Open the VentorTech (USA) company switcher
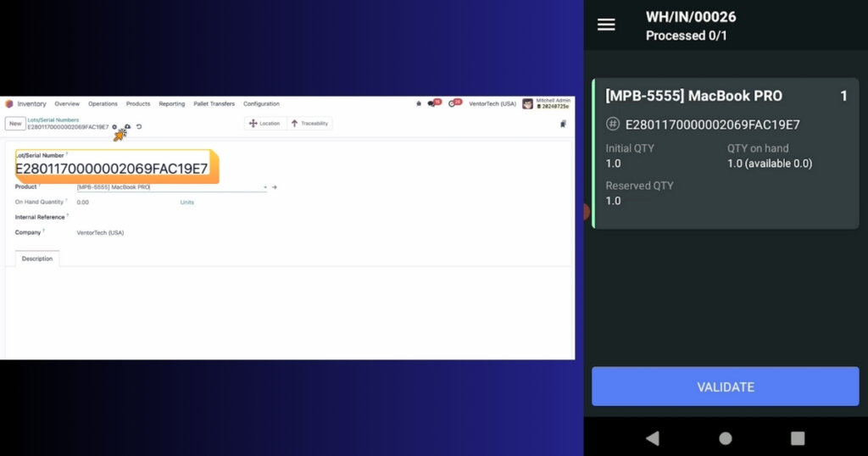The height and width of the screenshot is (456, 868). pyautogui.click(x=492, y=104)
